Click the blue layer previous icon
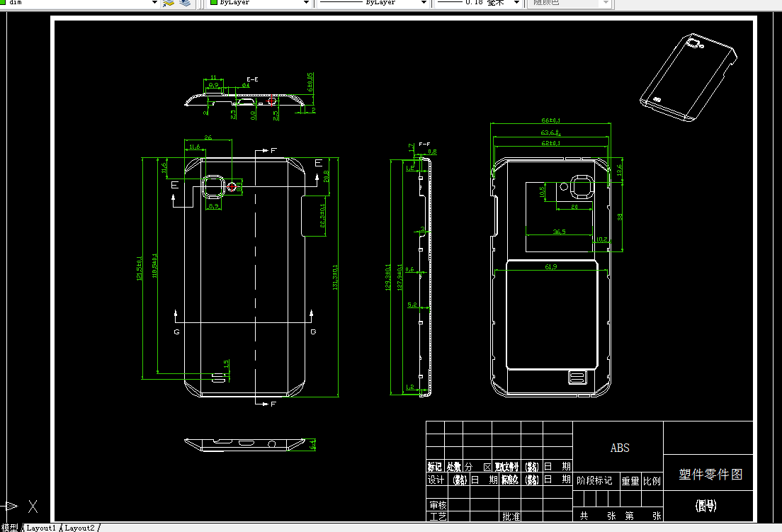This screenshot has width=782, height=532. (185, 3)
